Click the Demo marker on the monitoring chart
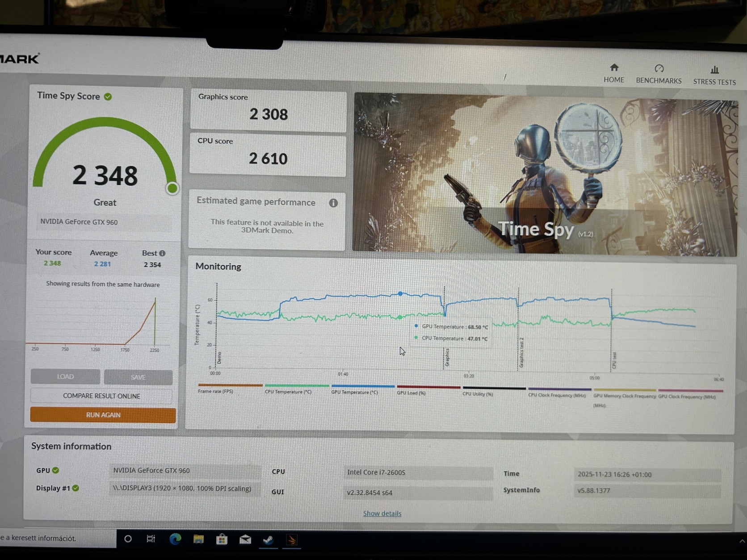 pyautogui.click(x=219, y=358)
